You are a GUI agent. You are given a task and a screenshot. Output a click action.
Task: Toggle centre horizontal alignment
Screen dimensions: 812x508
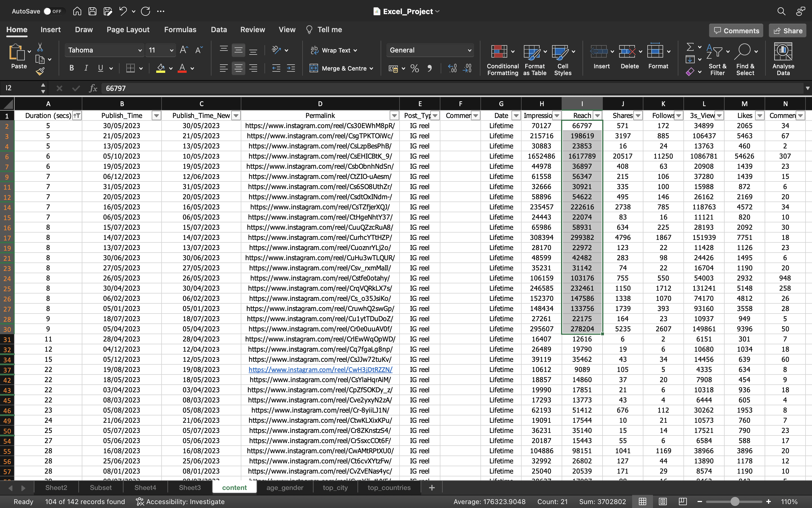(x=238, y=69)
